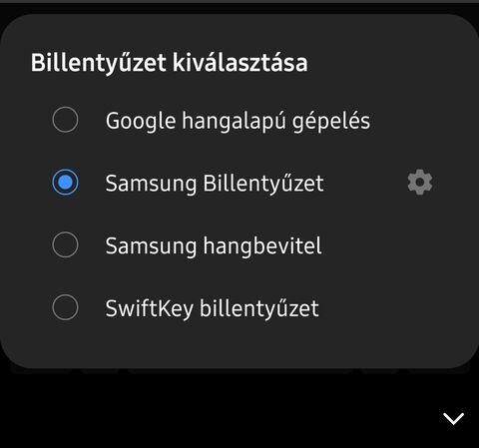This screenshot has width=479, height=448.
Task: Click the word "hangbevitel" in third option
Action: point(262,246)
